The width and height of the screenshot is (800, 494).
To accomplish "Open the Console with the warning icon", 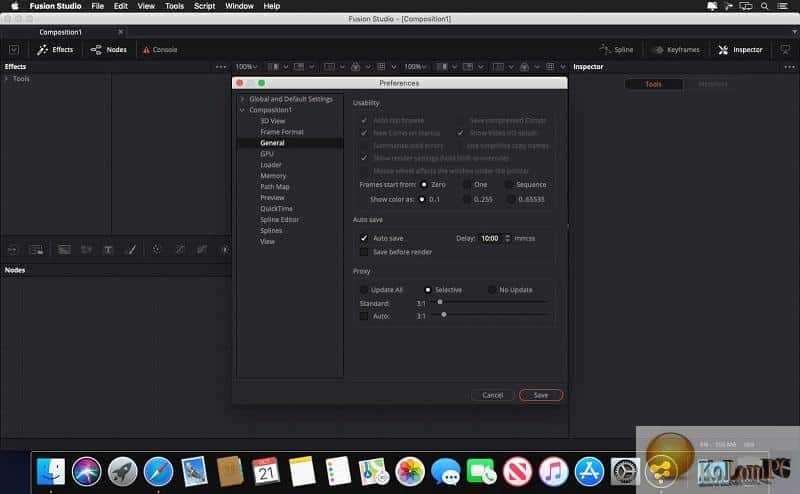I will (146, 50).
